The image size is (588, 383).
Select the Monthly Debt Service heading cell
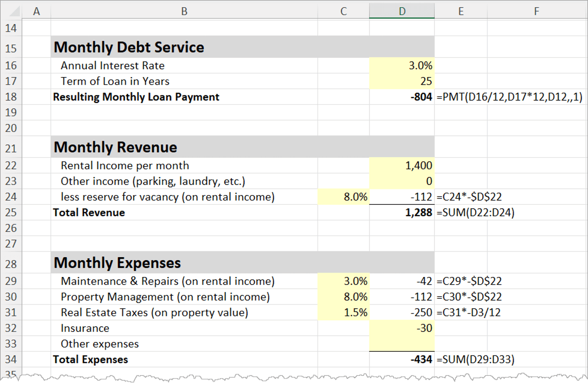pyautogui.click(x=184, y=47)
